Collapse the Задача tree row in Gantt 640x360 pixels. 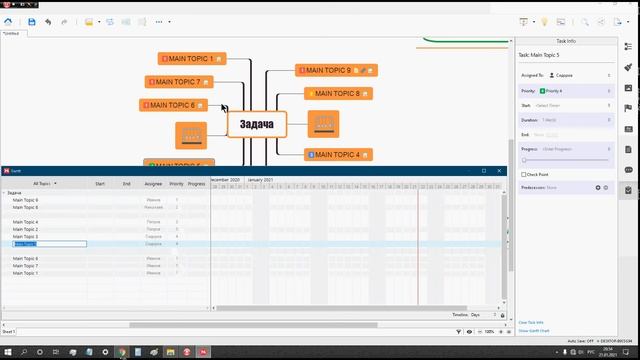click(4, 193)
